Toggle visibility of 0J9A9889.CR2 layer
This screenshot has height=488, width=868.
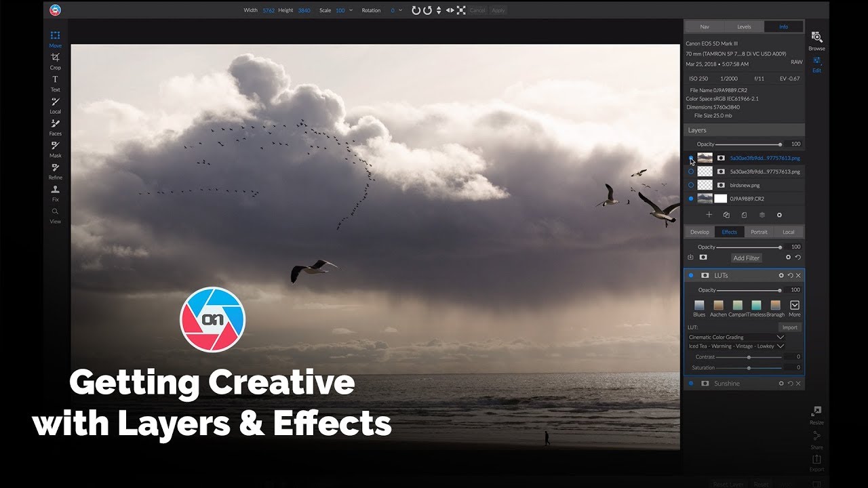pyautogui.click(x=691, y=199)
